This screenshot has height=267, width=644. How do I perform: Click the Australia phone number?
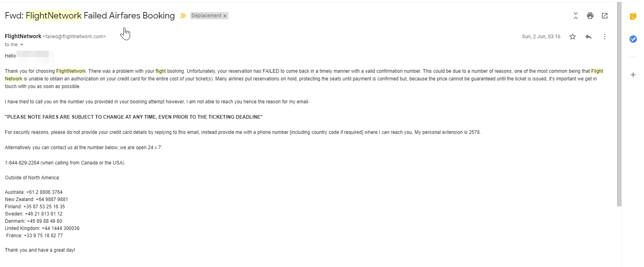click(45, 192)
